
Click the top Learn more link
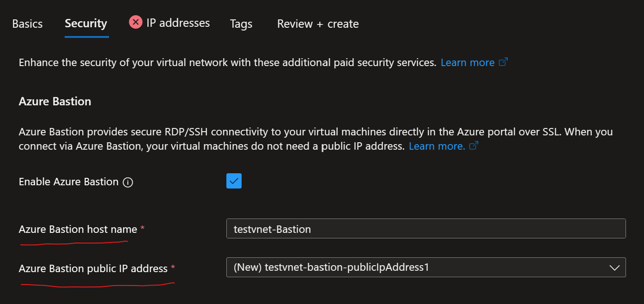(468, 62)
